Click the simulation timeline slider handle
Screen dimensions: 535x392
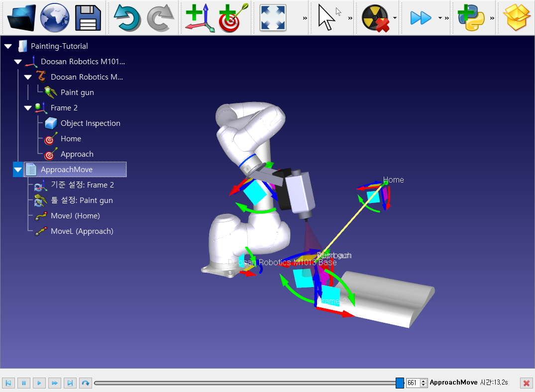[400, 383]
